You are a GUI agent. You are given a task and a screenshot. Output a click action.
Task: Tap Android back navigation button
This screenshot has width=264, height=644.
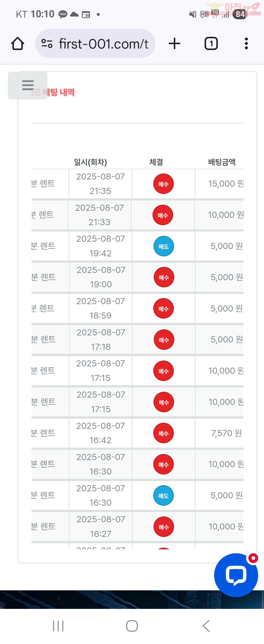tap(206, 626)
